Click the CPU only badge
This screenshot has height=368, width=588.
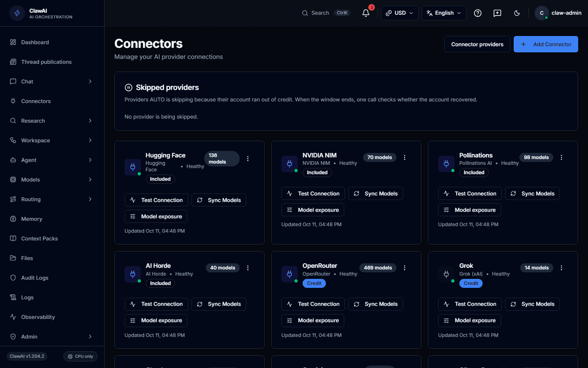(80, 357)
